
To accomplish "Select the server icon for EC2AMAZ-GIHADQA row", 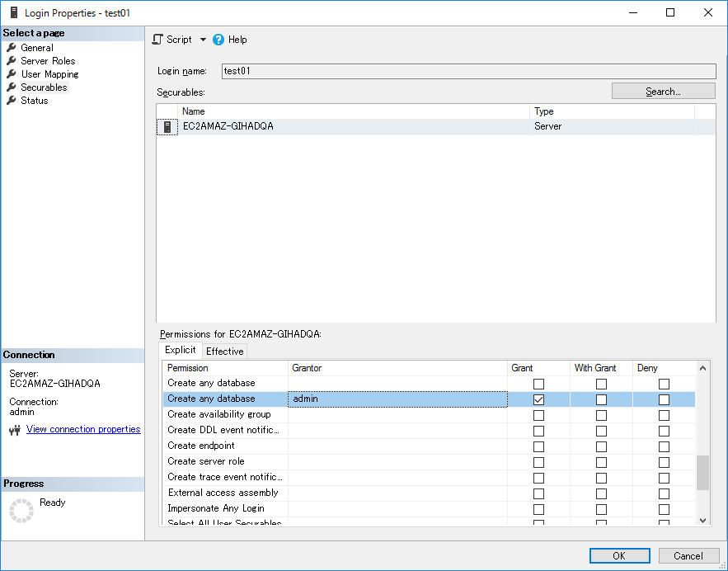I will [167, 127].
